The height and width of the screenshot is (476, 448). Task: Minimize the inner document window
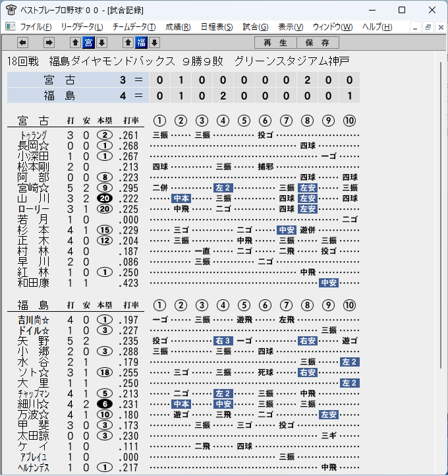point(415,27)
